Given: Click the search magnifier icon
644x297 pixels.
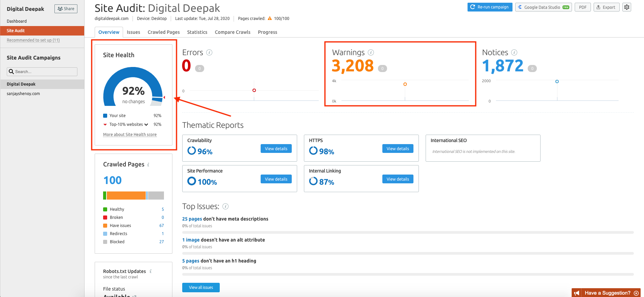Looking at the screenshot, I should tap(11, 72).
